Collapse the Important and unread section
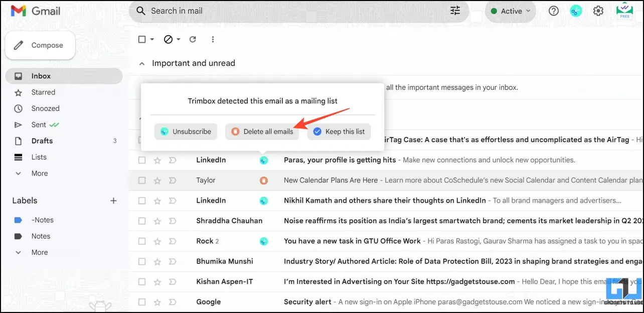Image resolution: width=644 pixels, height=313 pixels. [142, 64]
